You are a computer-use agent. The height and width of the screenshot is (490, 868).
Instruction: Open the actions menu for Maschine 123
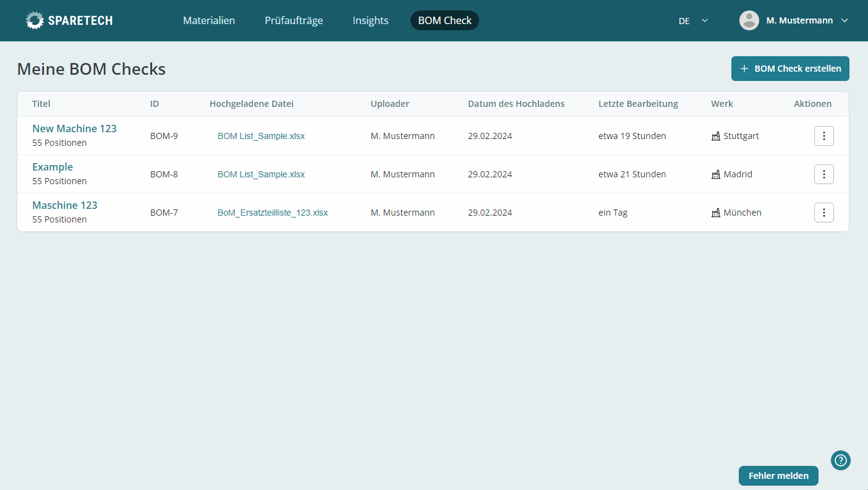(x=823, y=213)
